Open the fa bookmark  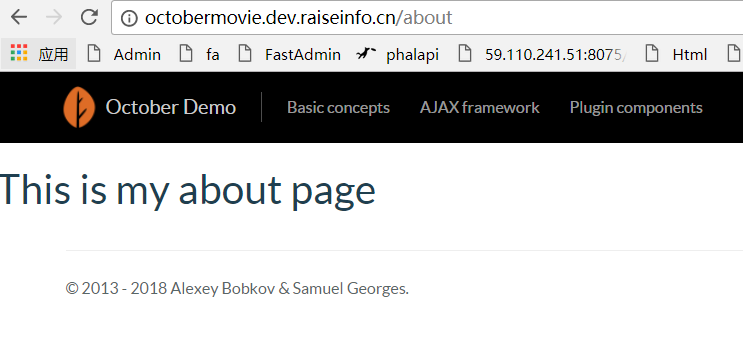[x=199, y=54]
